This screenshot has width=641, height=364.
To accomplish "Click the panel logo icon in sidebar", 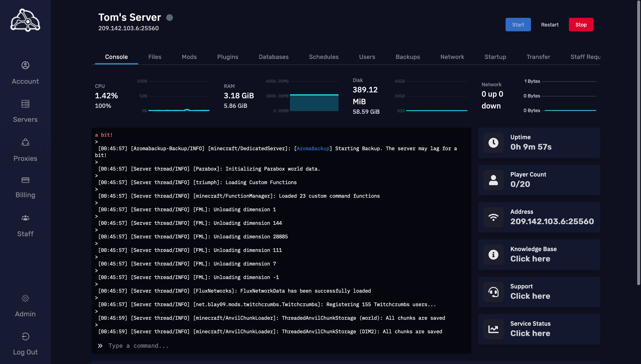I will click(25, 20).
